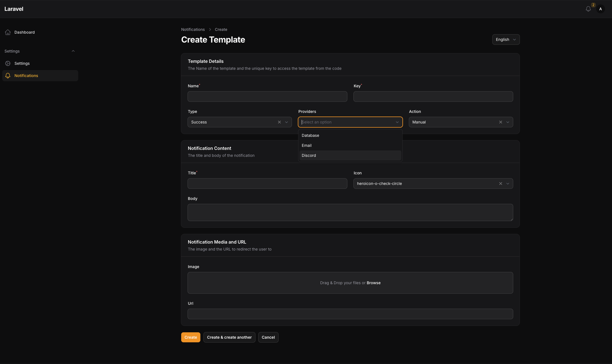
Task: Click the Dashboard home icon
Action: coord(8,32)
